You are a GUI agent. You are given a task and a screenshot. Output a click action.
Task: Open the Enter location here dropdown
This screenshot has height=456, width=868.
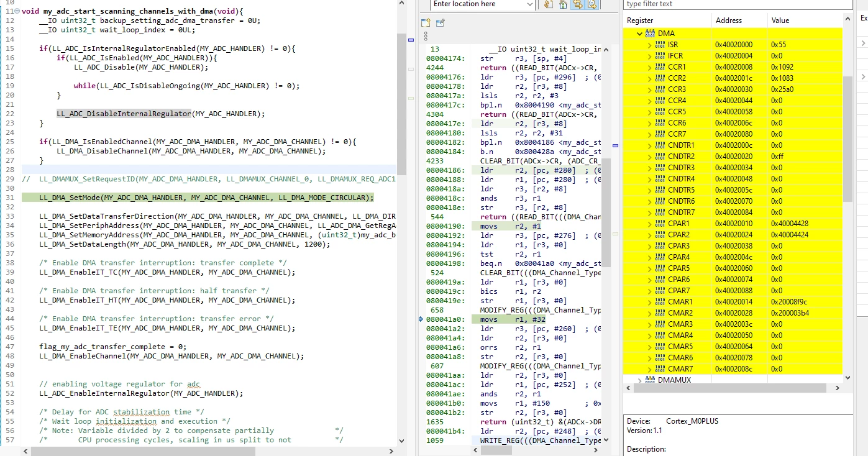[529, 4]
